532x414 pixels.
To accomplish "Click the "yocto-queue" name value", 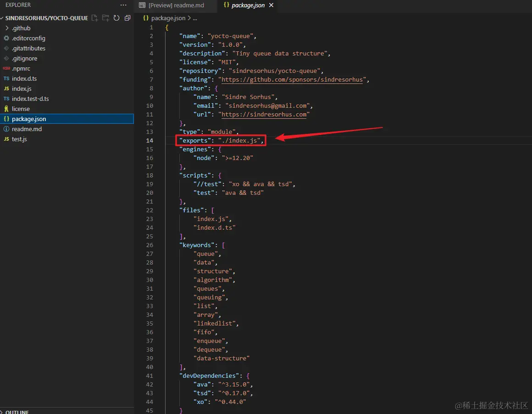I will coord(230,36).
